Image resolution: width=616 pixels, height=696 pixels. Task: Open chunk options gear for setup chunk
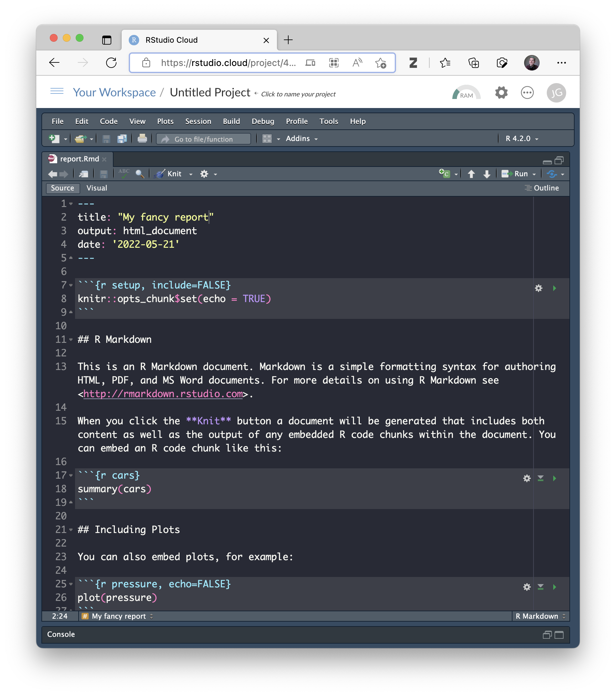pos(539,288)
